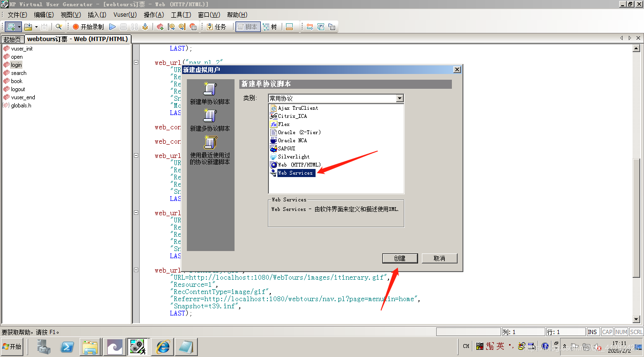This screenshot has width=644, height=357.
Task: Click the Compile toolbar icon
Action: 145,27
